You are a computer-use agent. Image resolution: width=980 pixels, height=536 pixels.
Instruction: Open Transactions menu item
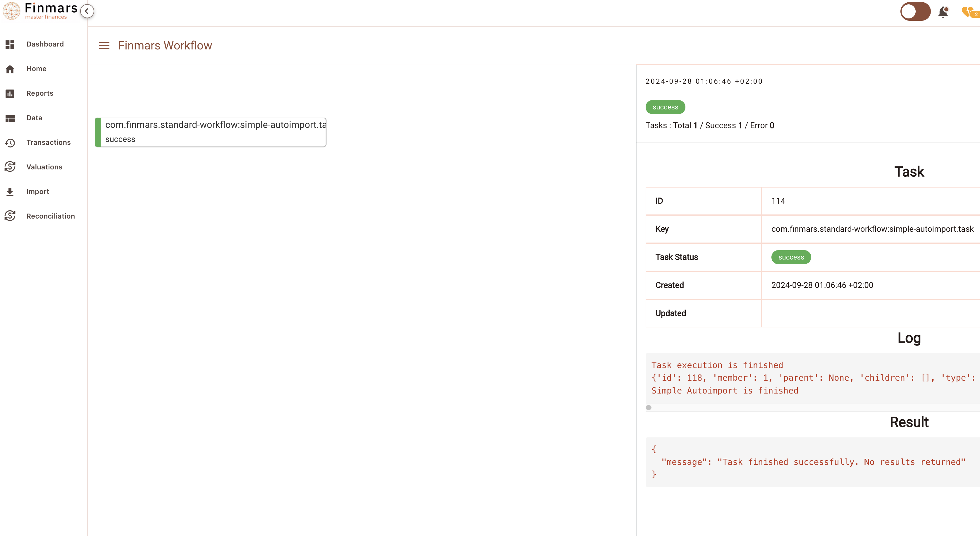click(48, 142)
